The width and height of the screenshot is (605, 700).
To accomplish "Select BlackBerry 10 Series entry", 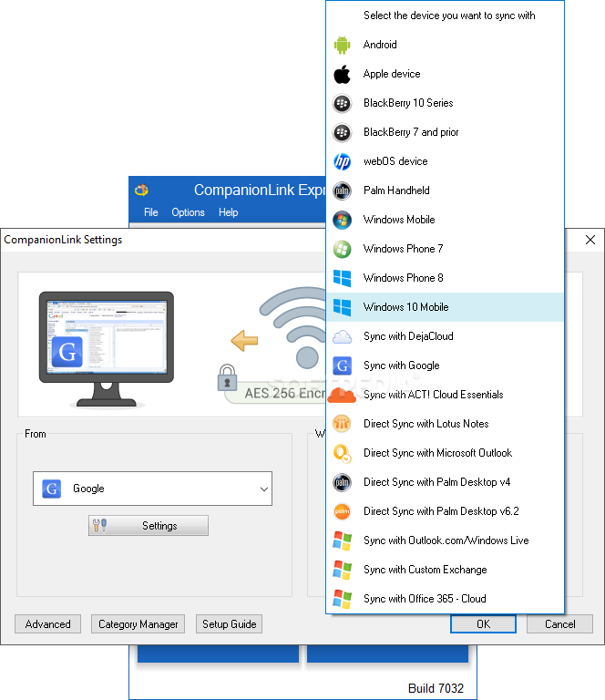I will 446,103.
